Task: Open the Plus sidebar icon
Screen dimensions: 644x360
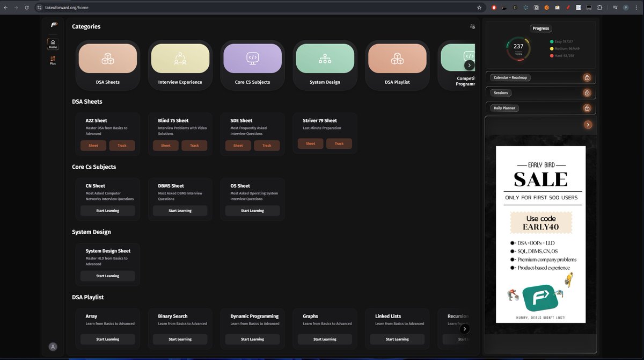Action: coord(53,61)
